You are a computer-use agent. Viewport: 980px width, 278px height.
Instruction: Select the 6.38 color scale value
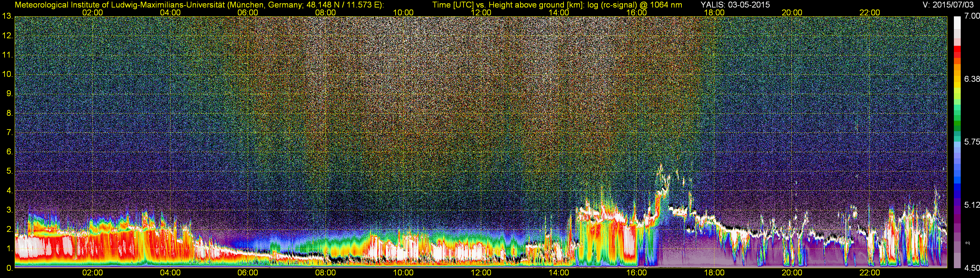point(972,79)
